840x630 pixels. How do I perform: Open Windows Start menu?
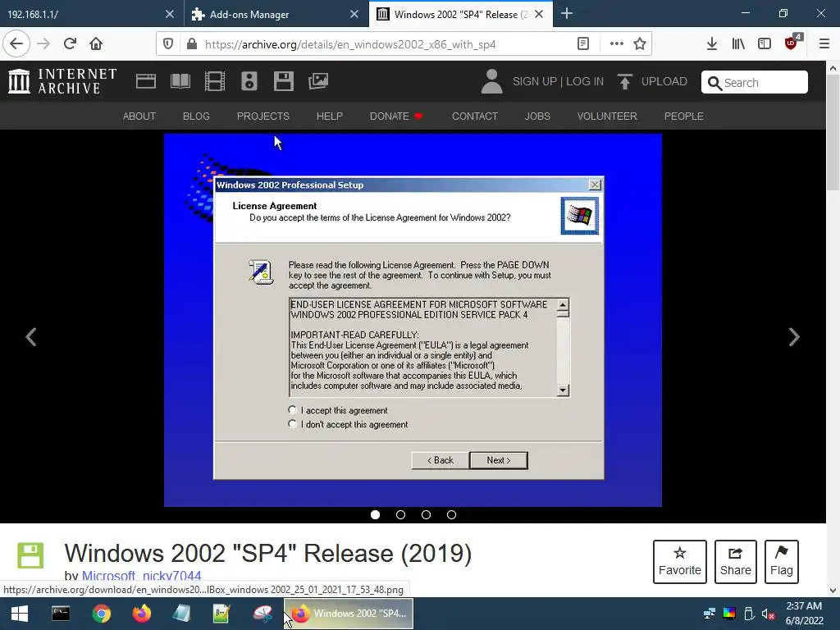coord(20,614)
